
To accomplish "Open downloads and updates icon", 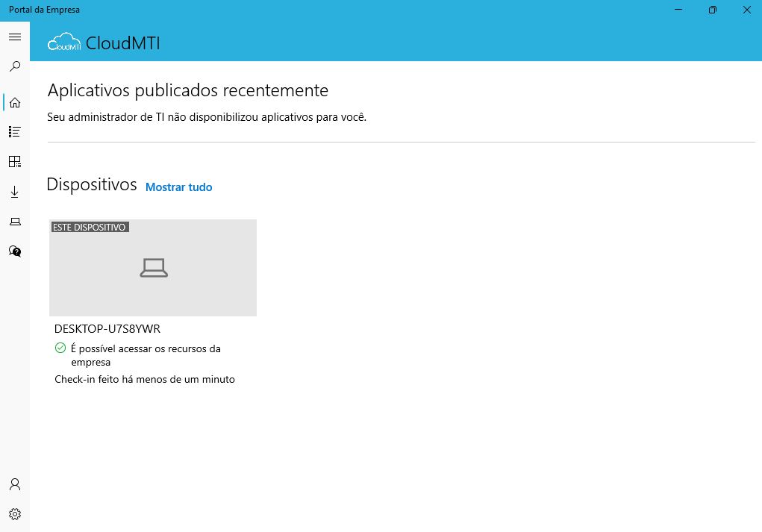I will tap(15, 192).
